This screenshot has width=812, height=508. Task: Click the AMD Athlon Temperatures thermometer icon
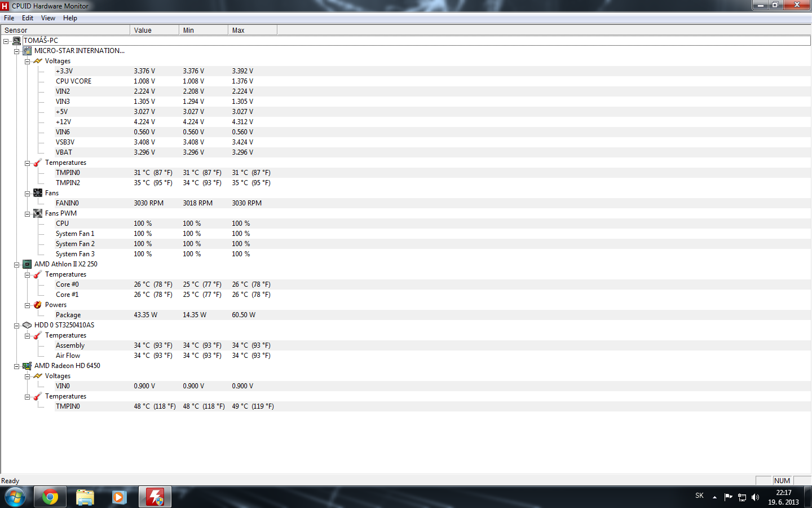click(x=38, y=274)
